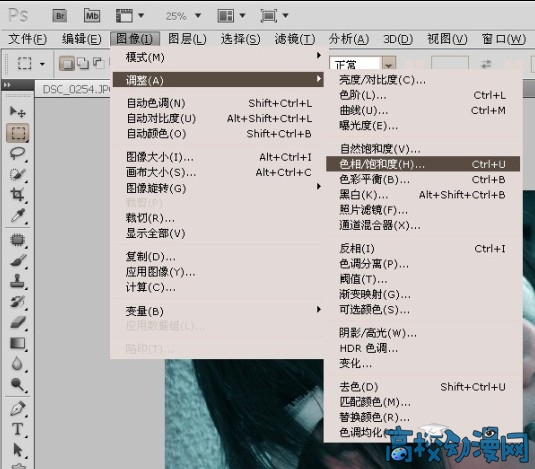The height and width of the screenshot is (469, 535).
Task: Select the Move tool
Action: [17, 112]
